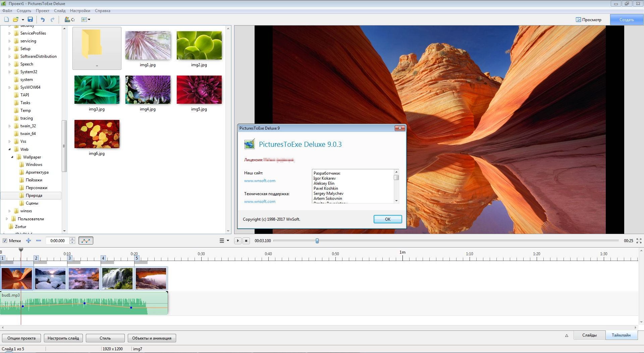Click the Настроить слайд button

pyautogui.click(x=63, y=338)
